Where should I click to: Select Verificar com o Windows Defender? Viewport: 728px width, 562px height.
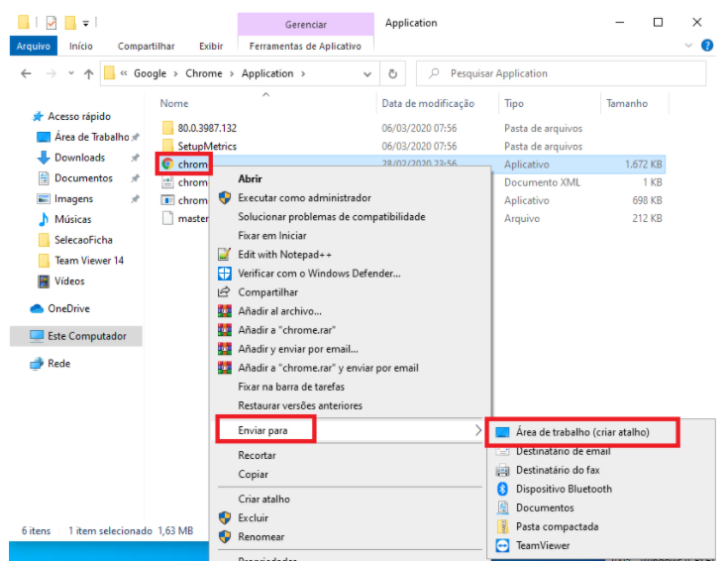coord(319,273)
